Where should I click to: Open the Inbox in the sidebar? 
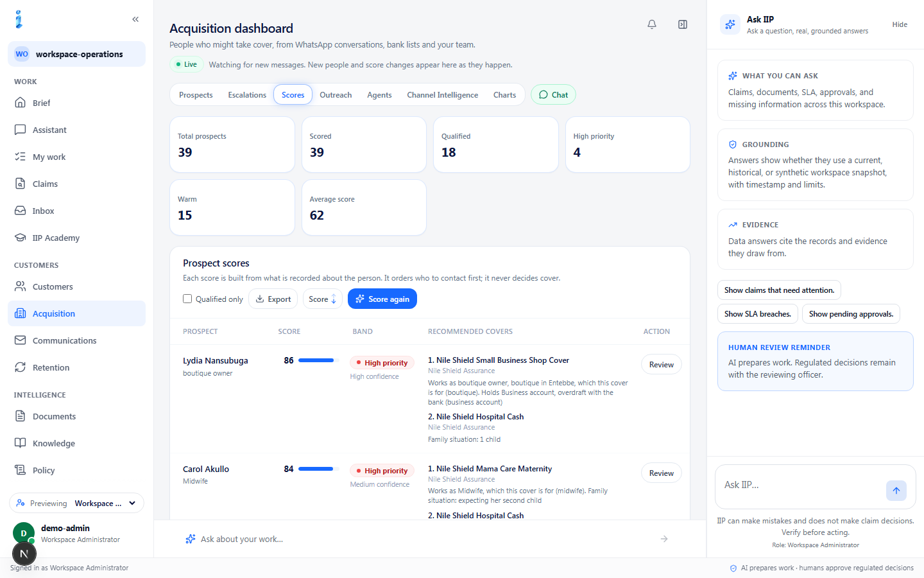tap(76, 211)
